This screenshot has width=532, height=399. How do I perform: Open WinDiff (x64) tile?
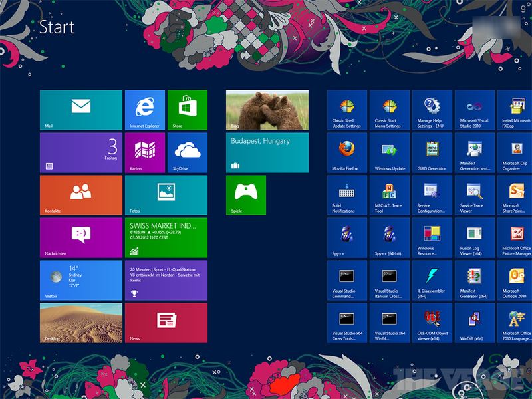(475, 323)
